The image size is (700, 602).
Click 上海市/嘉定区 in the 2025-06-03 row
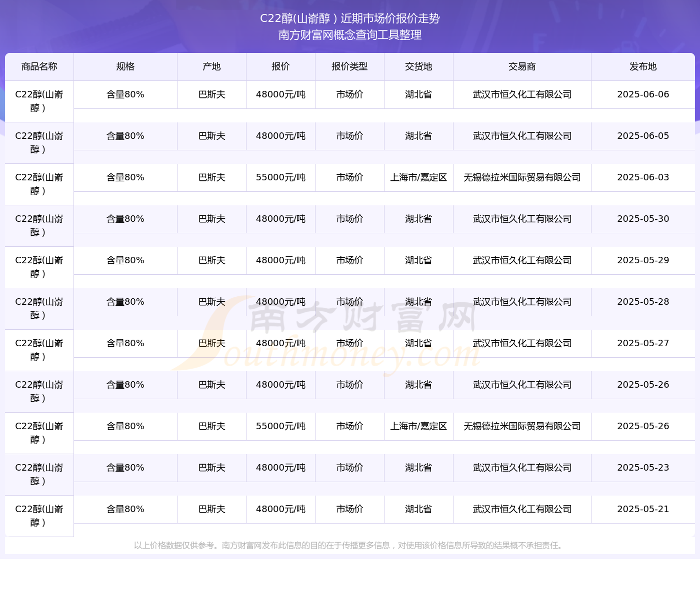click(x=418, y=177)
